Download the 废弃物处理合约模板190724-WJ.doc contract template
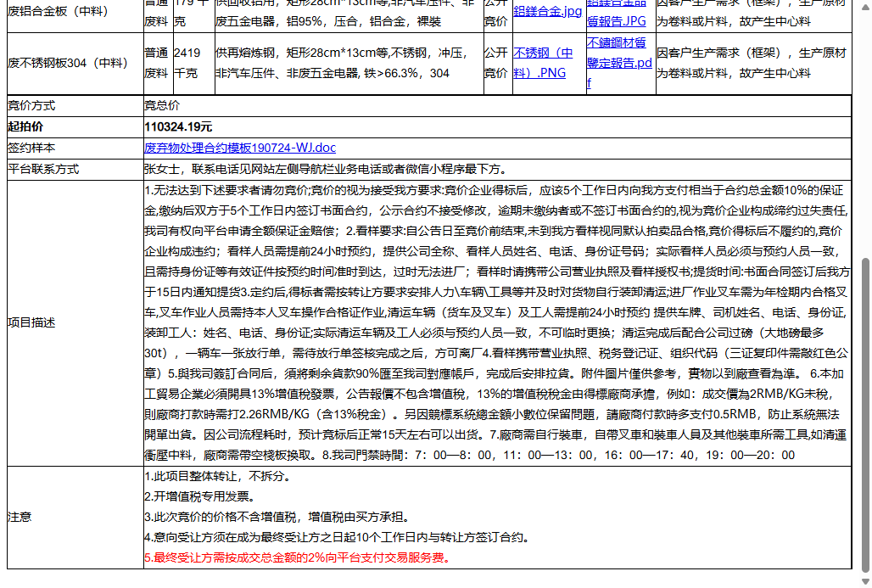 coord(239,148)
